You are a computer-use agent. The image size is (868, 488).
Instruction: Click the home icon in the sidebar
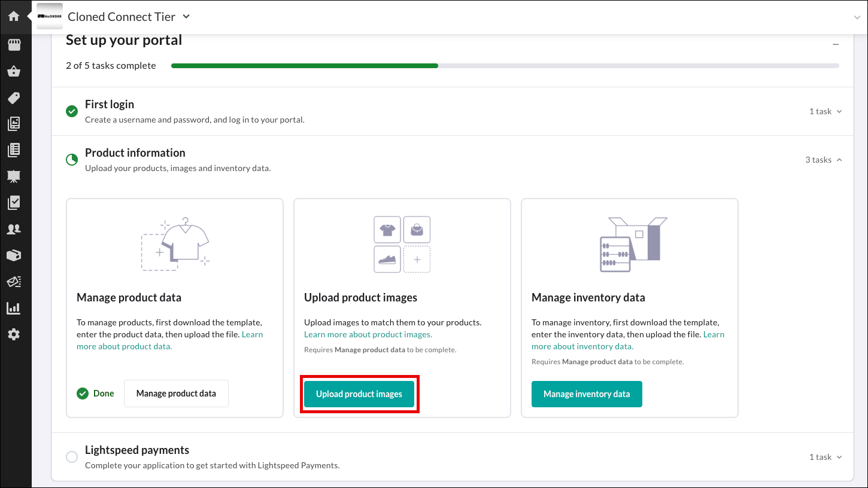click(14, 16)
